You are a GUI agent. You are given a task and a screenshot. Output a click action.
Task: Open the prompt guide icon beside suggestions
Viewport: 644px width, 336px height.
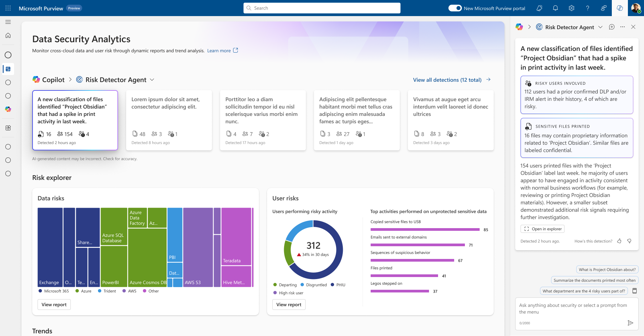click(x=635, y=291)
